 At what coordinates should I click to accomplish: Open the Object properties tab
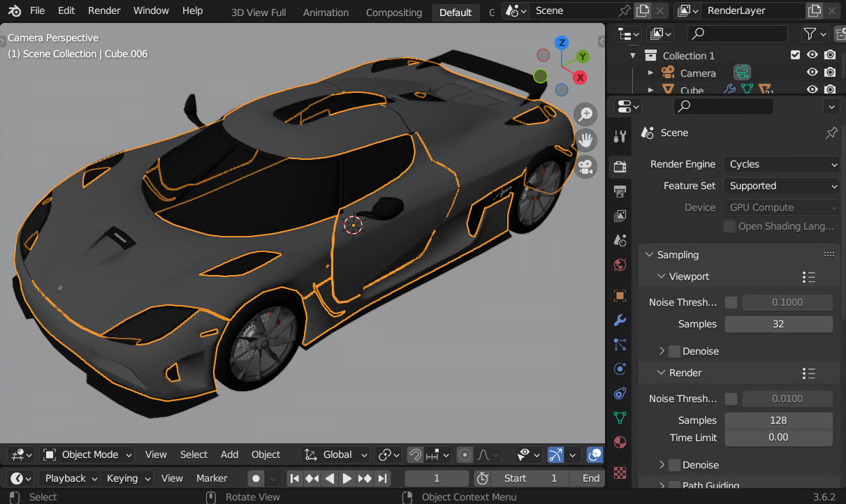620,295
